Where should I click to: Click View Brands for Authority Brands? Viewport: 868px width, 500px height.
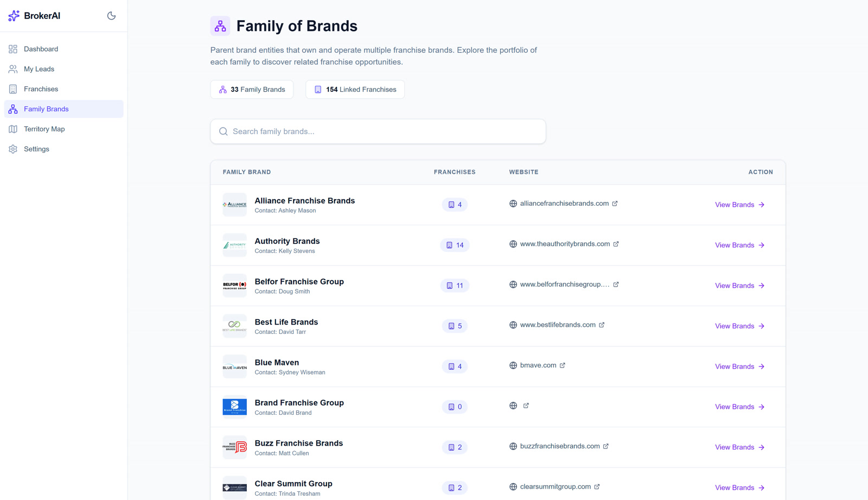pos(739,245)
